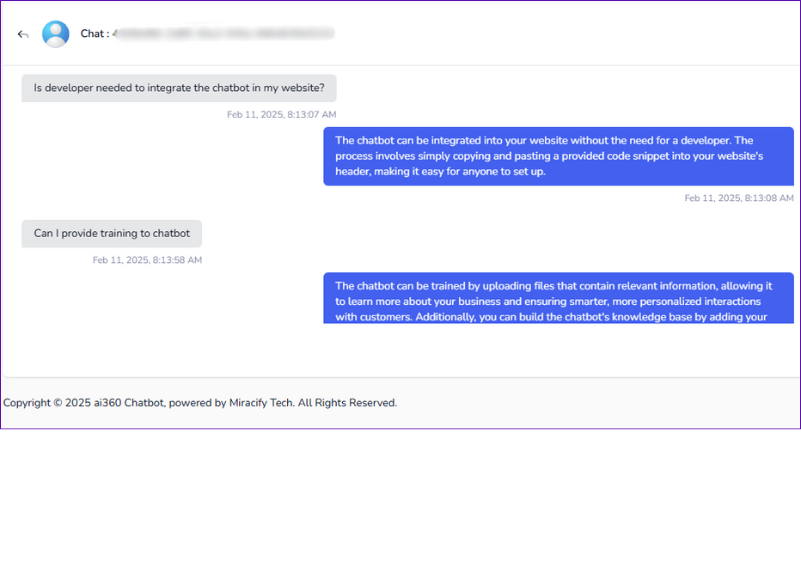Go back using the reply arrow icon
The image size is (801, 580).
23,34
